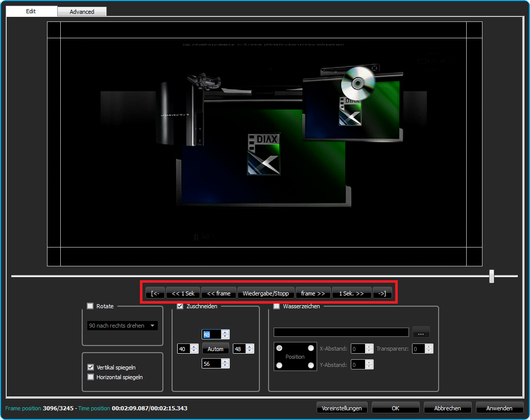Screen dimensions: 530x420
Task: Click the Autom crop button
Action: (215, 349)
